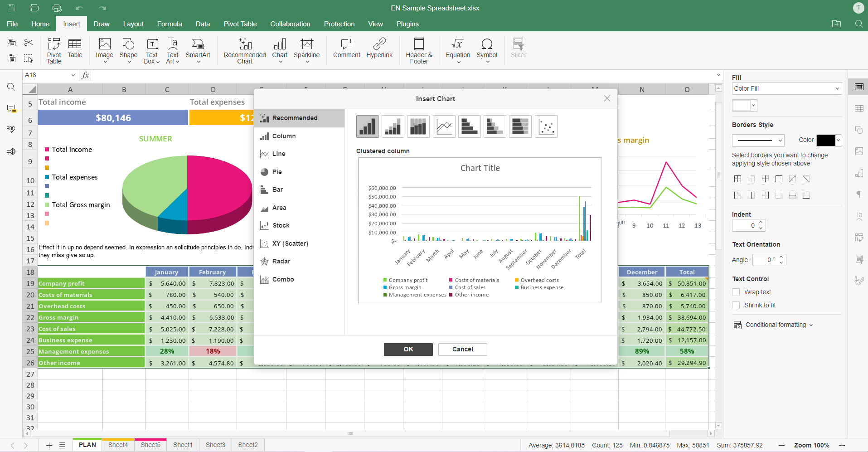Switch to the Sheet3 worksheet tab

215,445
